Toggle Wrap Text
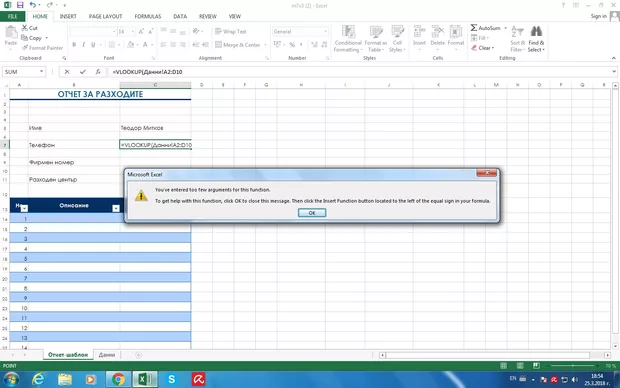620x388 pixels. click(x=231, y=31)
